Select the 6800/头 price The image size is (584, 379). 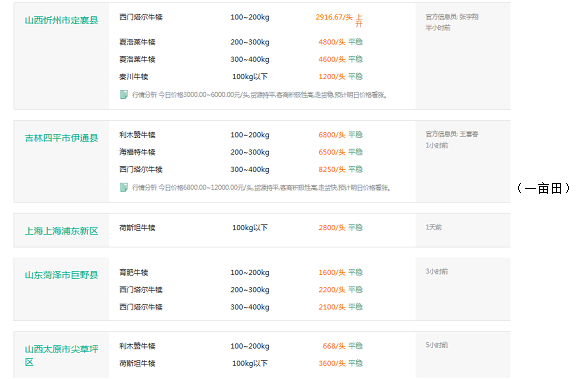[x=332, y=135]
